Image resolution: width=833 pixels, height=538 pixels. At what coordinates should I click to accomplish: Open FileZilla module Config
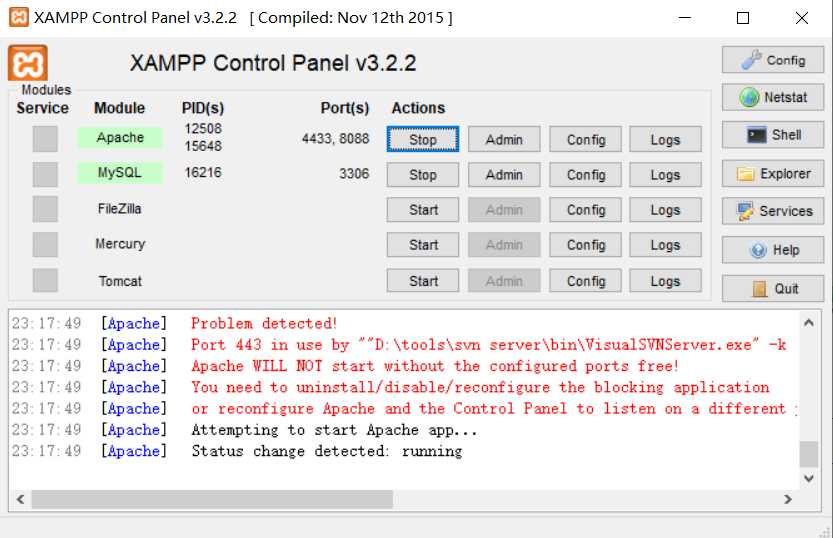(585, 210)
